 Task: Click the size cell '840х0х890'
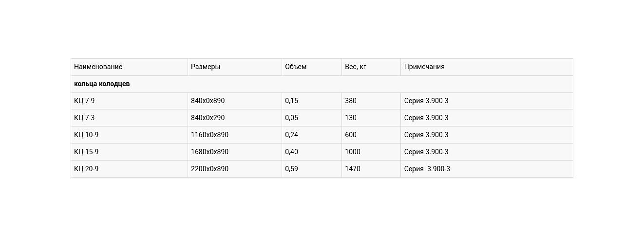click(x=208, y=101)
